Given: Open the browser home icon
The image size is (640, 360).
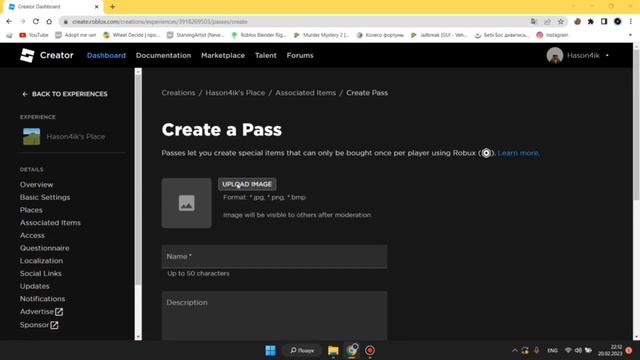Looking at the screenshot, I should pos(49,21).
